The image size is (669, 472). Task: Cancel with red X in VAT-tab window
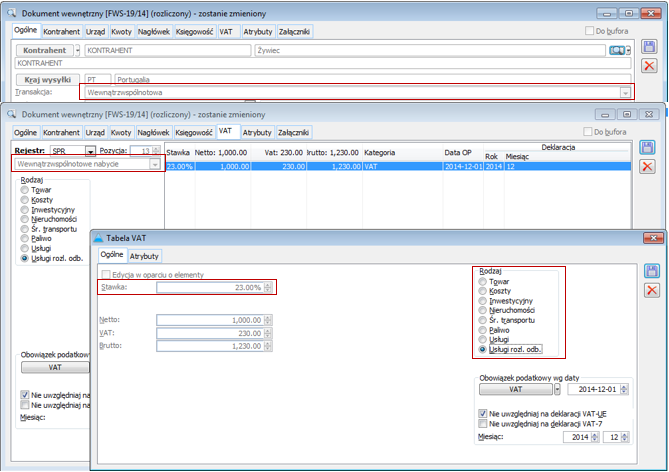click(x=647, y=166)
